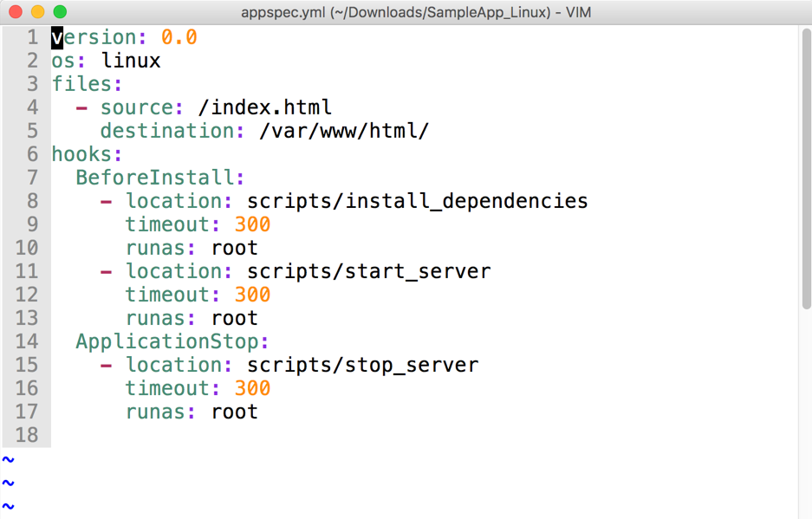This screenshot has height=519, width=812.
Task: Click the files key on line 3
Action: [81, 84]
